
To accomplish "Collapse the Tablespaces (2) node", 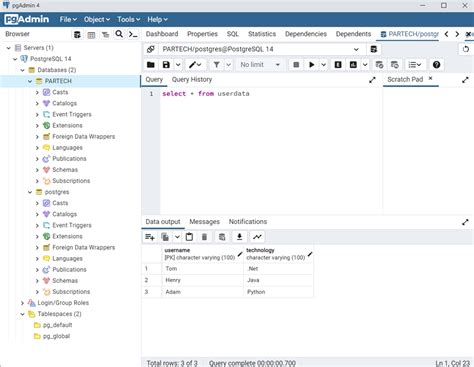I will click(x=22, y=314).
